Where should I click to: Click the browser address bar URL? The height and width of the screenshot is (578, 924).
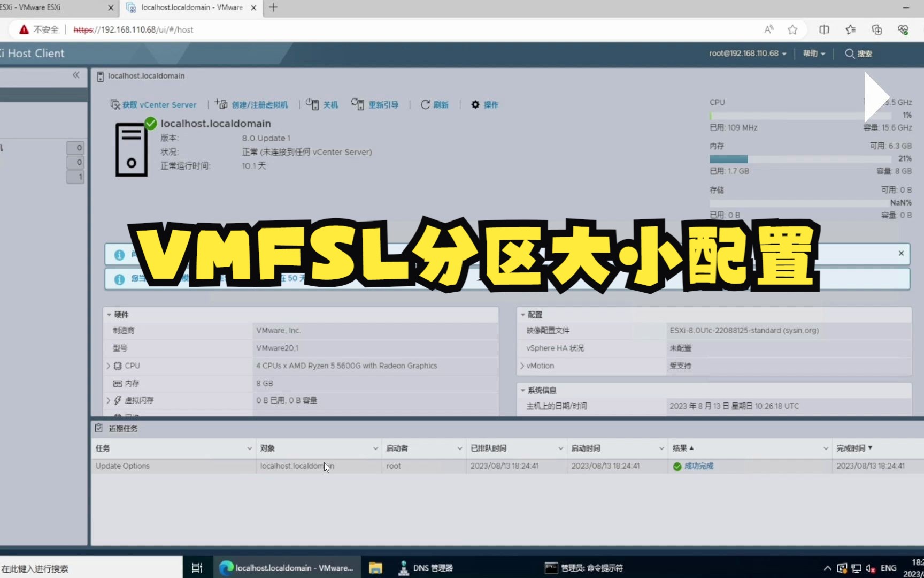tap(133, 30)
